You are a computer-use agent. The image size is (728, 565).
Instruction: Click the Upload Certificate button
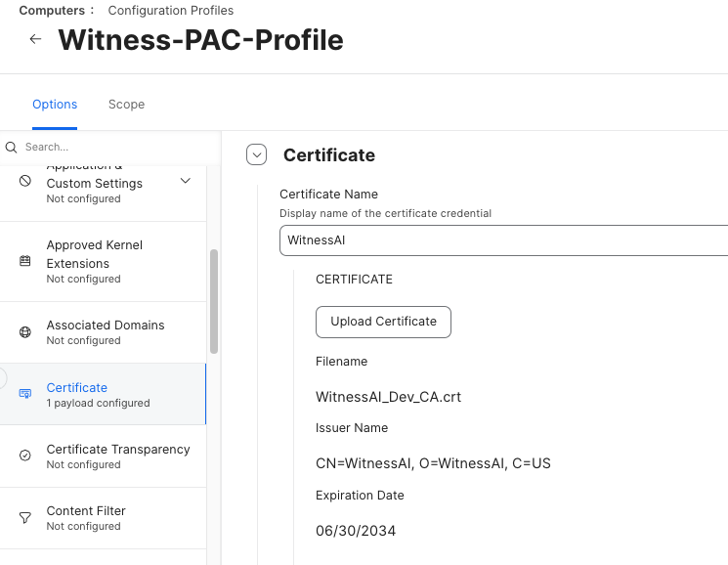pos(383,322)
